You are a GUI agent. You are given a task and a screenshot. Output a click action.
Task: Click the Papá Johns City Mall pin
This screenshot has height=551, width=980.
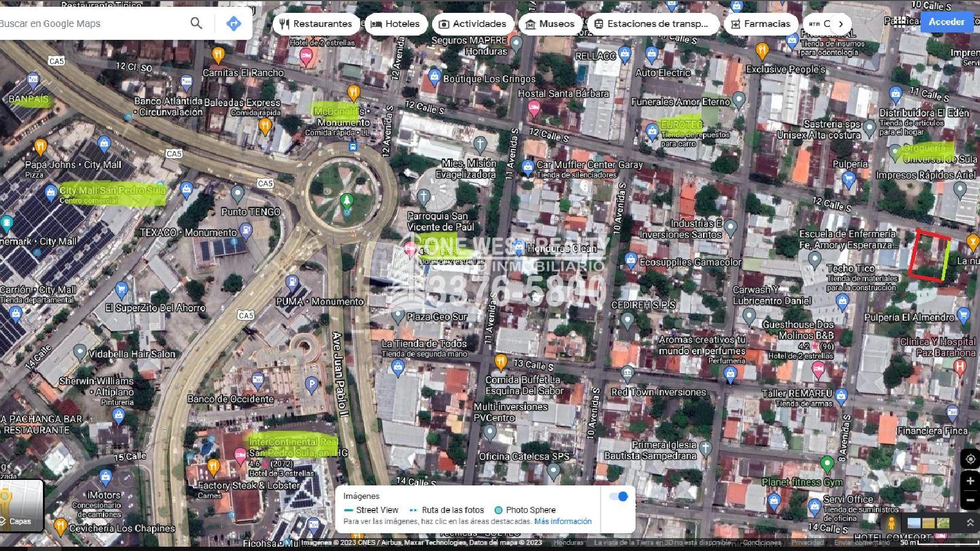40,146
